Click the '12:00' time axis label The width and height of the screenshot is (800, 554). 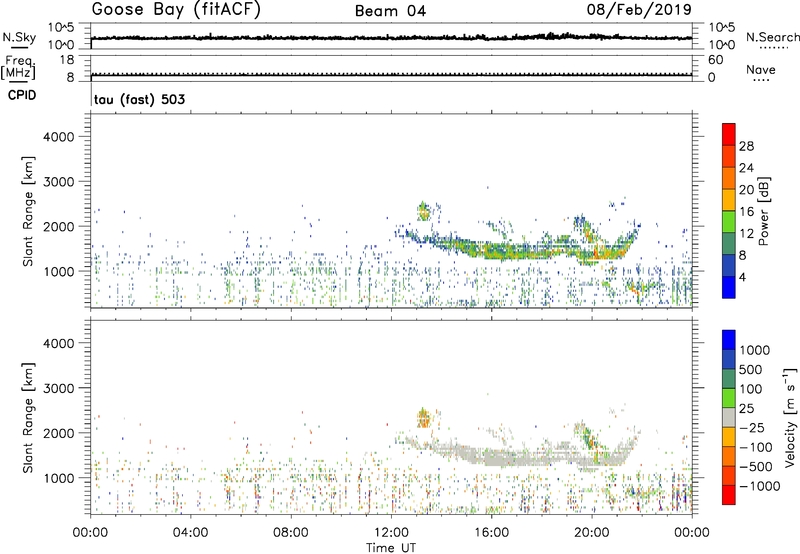click(x=391, y=533)
